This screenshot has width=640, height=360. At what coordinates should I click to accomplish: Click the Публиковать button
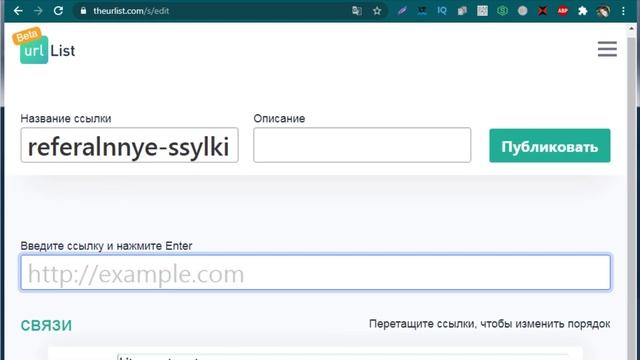click(550, 146)
